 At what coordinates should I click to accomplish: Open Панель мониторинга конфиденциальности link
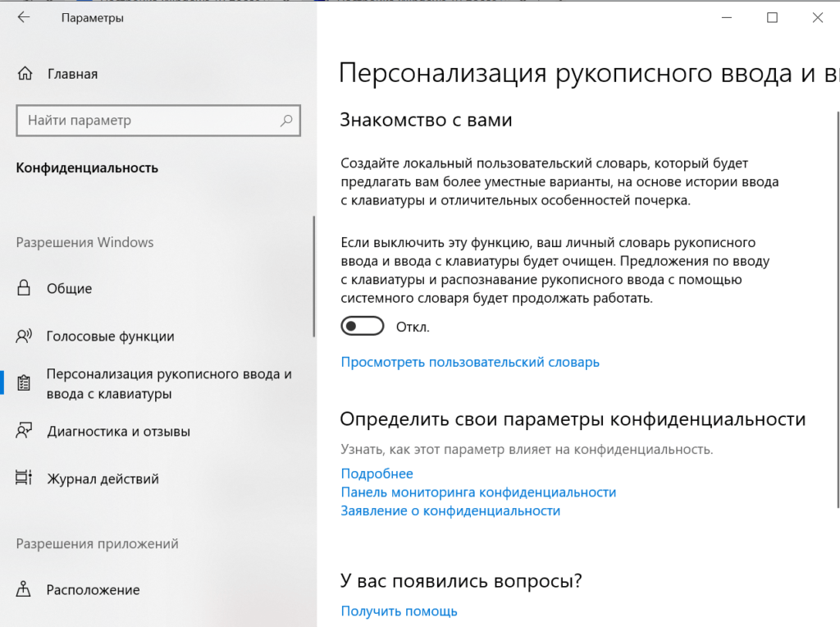[x=478, y=492]
